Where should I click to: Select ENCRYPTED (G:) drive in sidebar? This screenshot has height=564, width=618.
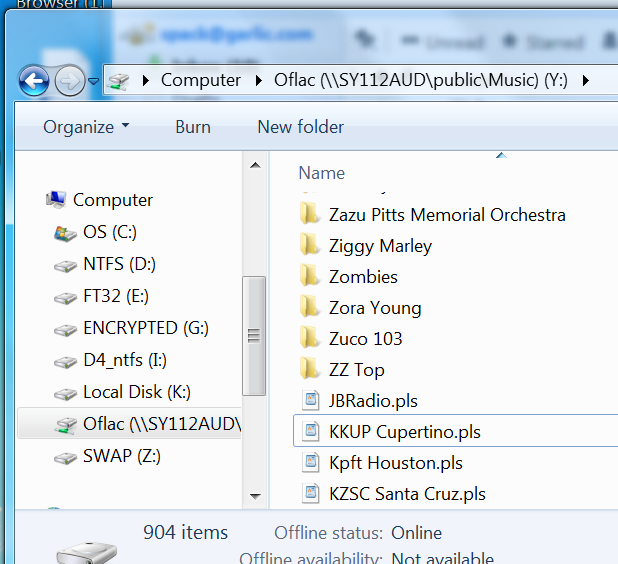click(146, 328)
